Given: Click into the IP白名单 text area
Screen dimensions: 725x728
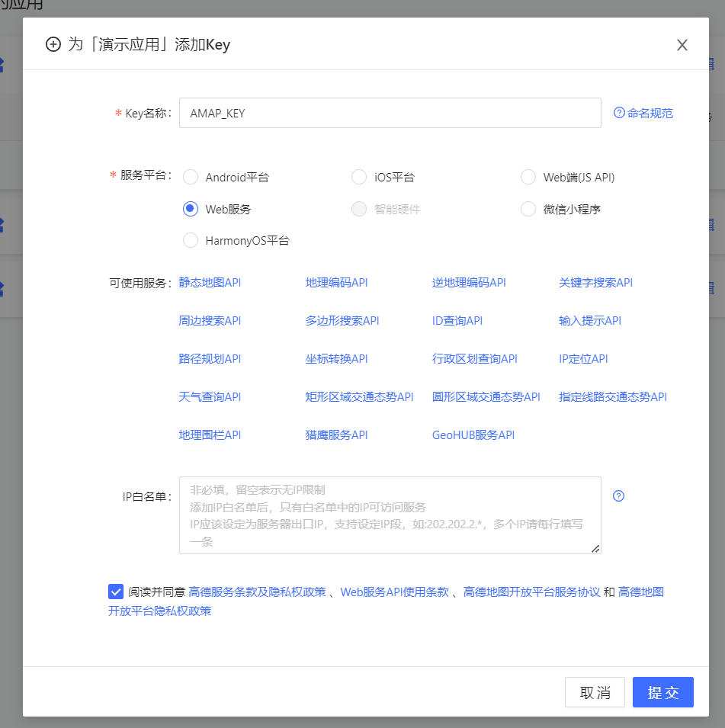Looking at the screenshot, I should coord(390,515).
